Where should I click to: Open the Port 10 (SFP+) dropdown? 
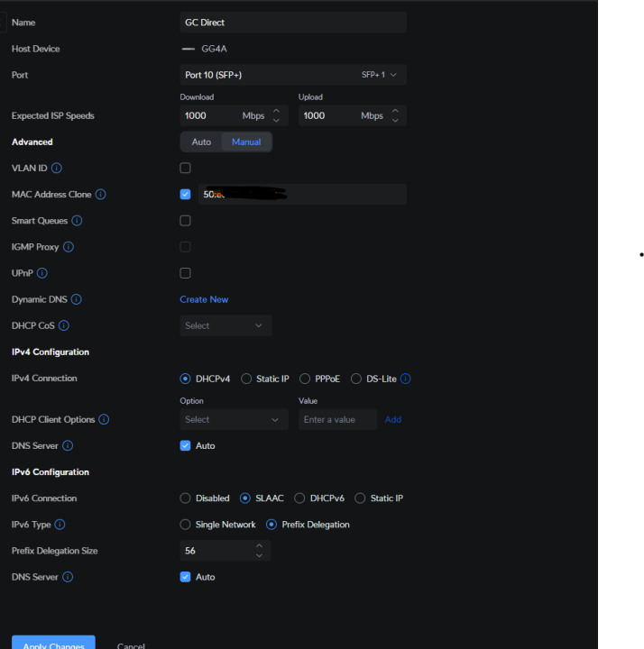point(293,75)
